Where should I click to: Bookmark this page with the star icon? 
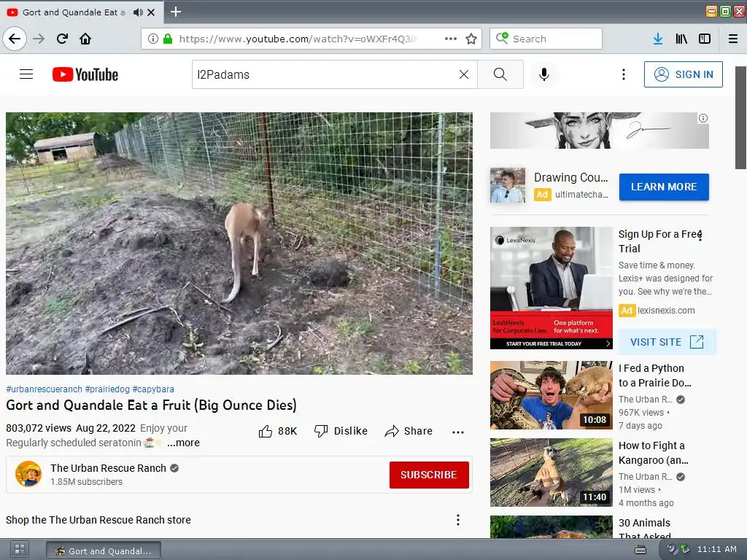[x=471, y=39]
